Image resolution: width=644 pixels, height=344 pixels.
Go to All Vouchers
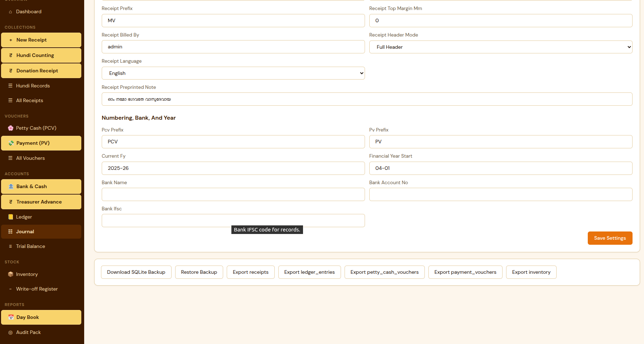click(41, 158)
